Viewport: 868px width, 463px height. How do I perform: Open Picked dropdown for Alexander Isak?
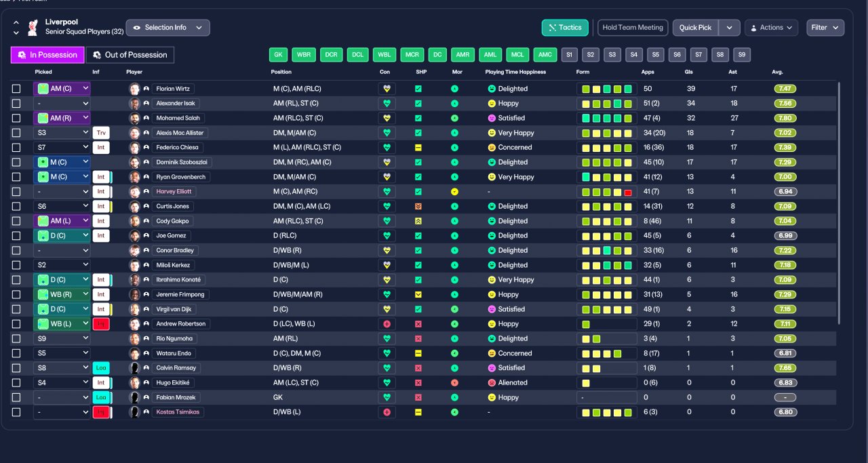62,104
